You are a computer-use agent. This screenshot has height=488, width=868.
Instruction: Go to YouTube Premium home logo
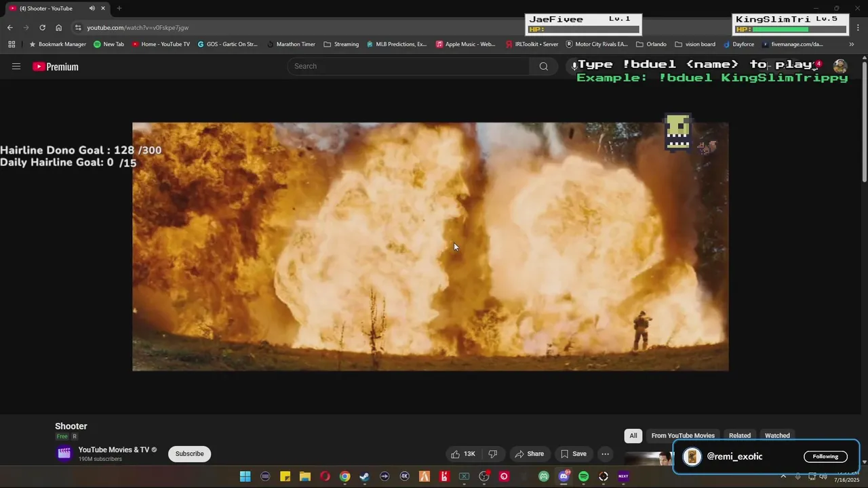tap(56, 66)
